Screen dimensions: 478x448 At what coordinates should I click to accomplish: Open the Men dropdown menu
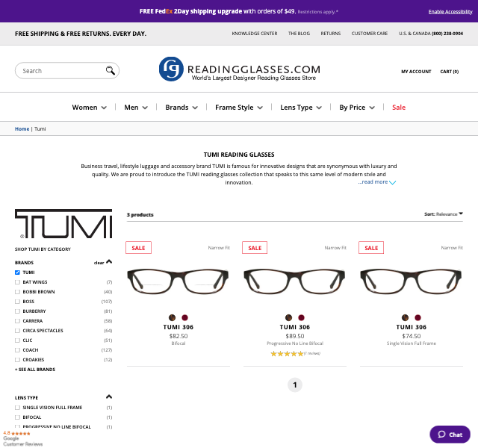tap(136, 108)
